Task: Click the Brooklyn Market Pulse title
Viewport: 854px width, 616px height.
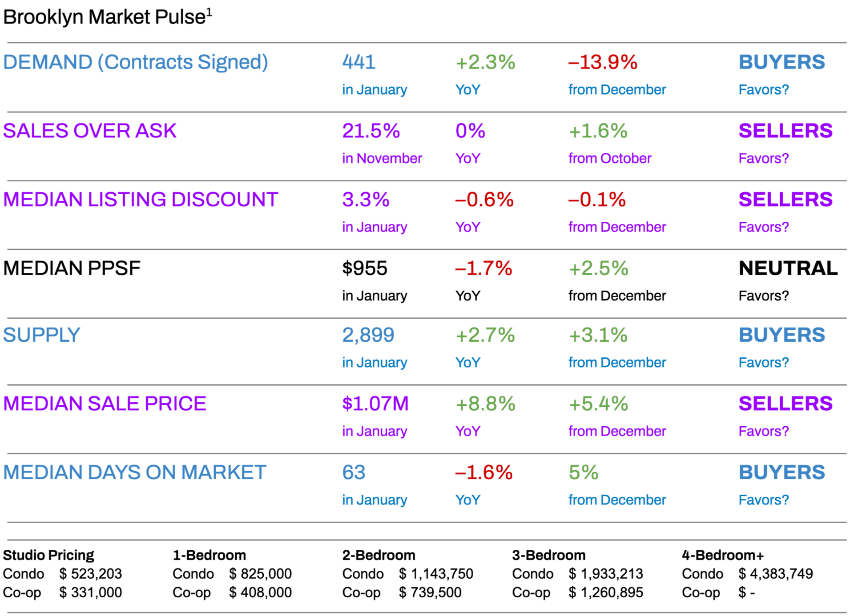Action: coord(107,17)
